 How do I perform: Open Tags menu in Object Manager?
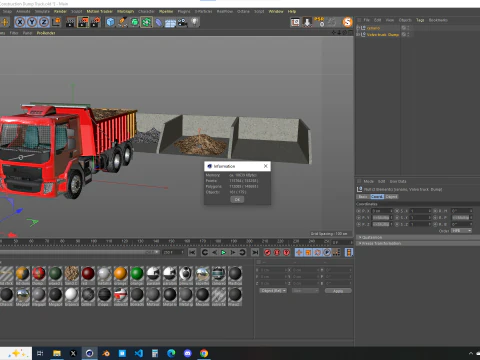420,20
